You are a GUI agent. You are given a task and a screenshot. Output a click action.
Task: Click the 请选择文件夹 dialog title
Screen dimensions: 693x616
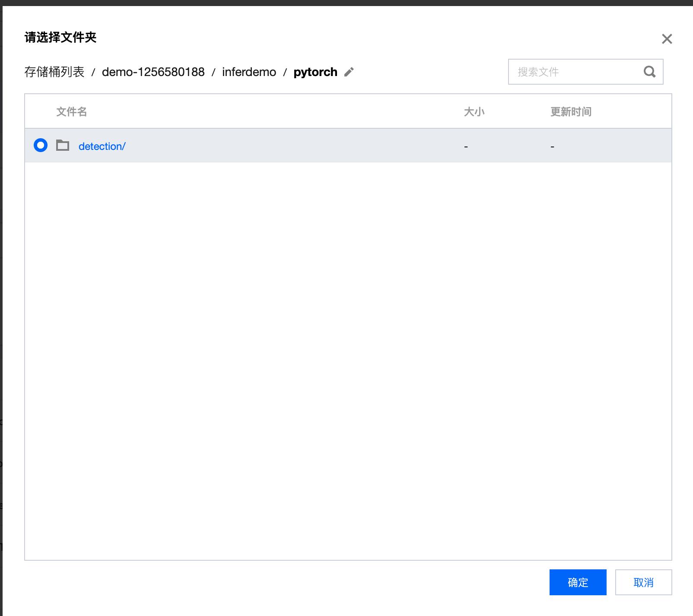[x=60, y=38]
